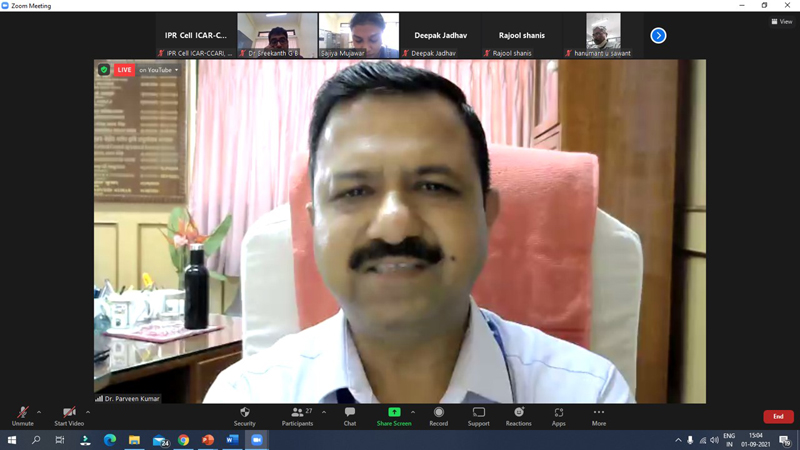Screen dimensions: 800x450
Task: Open Windows Start menu
Action: pos(12,440)
